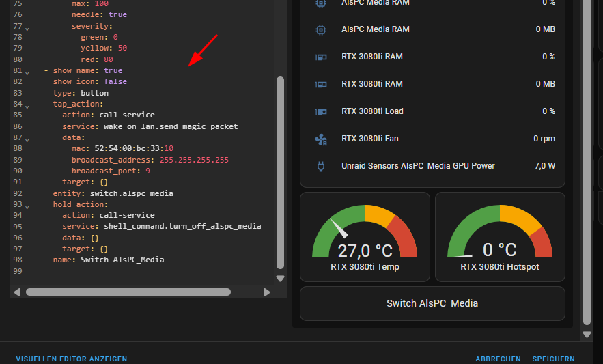Click the code editor's vertical scrollbar thumb
Viewport: 603px width, 364px height.
281,172
